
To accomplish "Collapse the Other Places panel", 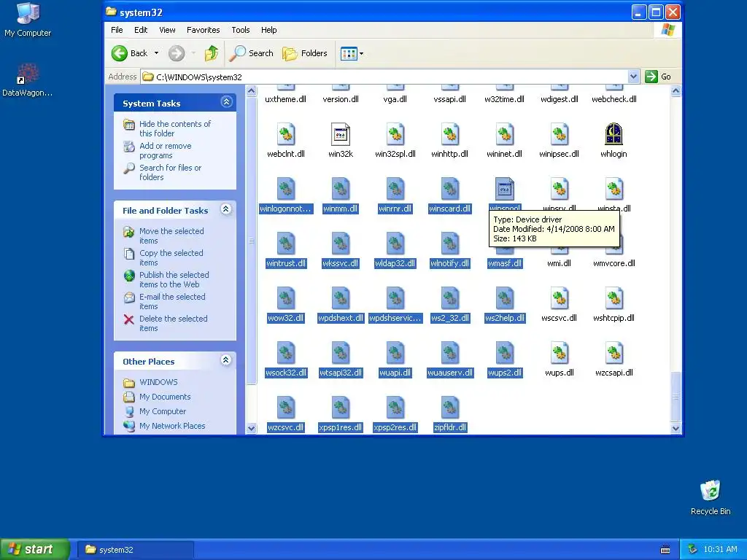I will click(x=226, y=360).
